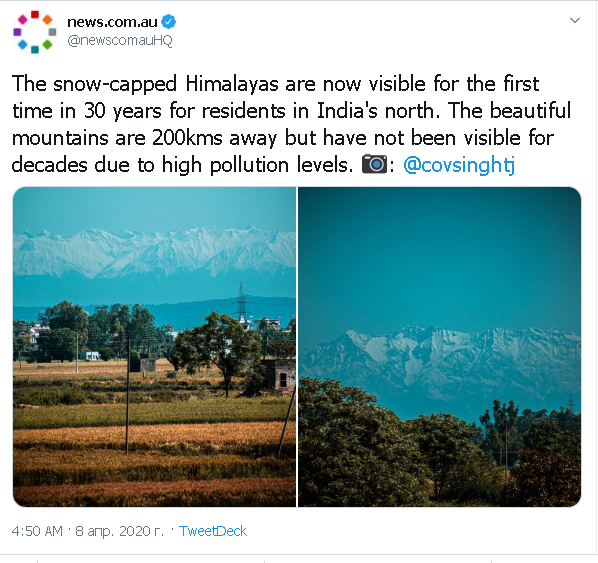Screen dimensions: 598x563
Task: Open the @covsinghtj mention link
Action: click(x=459, y=165)
